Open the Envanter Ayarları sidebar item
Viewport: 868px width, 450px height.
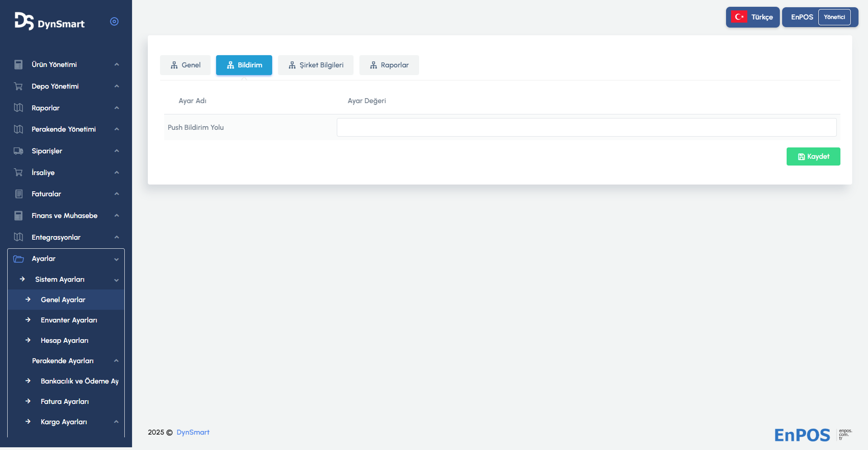(69, 320)
